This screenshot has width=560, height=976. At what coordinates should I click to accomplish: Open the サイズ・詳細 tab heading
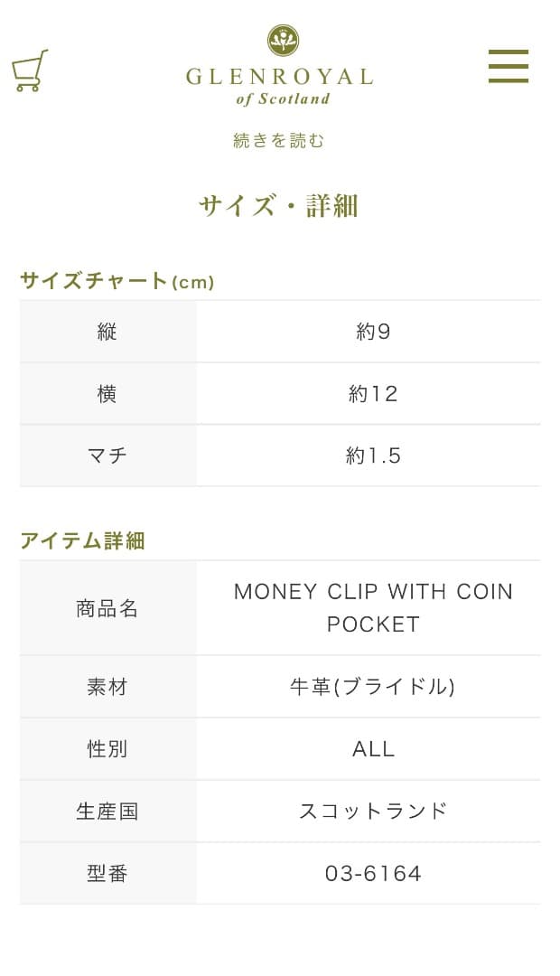(279, 206)
